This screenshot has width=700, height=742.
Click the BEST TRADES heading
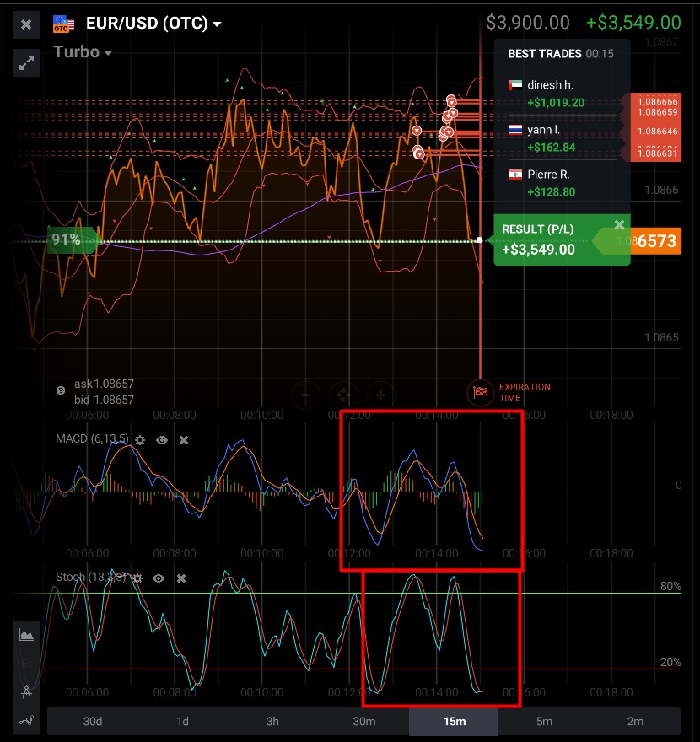pyautogui.click(x=544, y=54)
